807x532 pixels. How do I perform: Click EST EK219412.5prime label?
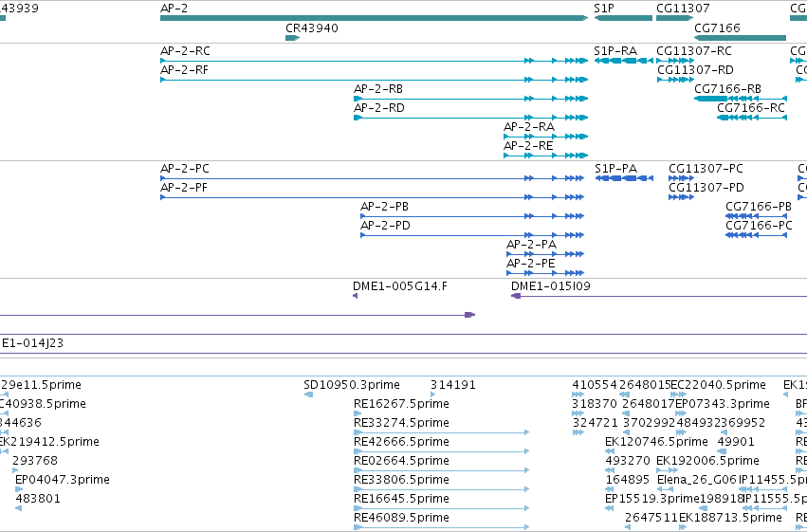pos(49,442)
